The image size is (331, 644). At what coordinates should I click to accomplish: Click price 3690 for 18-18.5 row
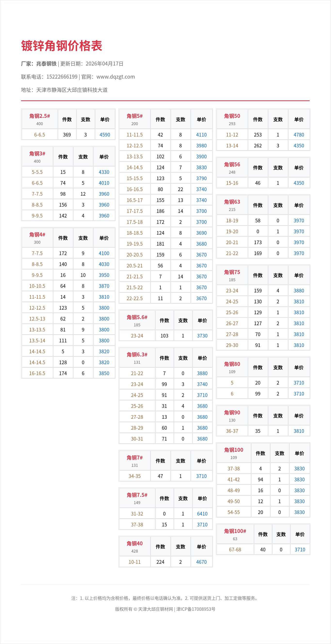pyautogui.click(x=201, y=233)
